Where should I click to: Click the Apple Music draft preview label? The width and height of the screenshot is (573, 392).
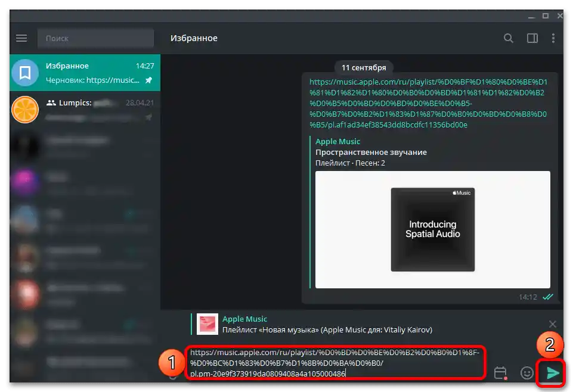point(244,319)
